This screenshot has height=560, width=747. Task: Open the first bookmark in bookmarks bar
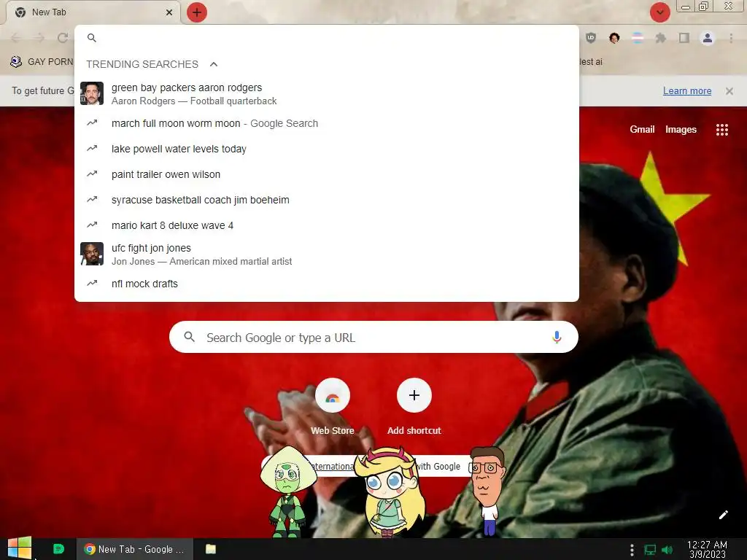click(42, 62)
